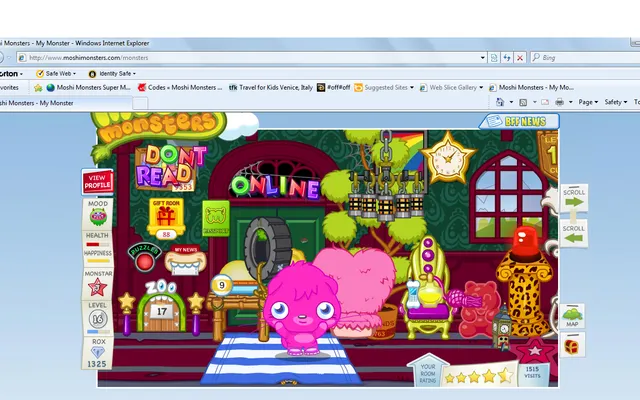The image size is (640, 400).
Task: Click the 1515 Visits counter
Action: click(x=532, y=373)
